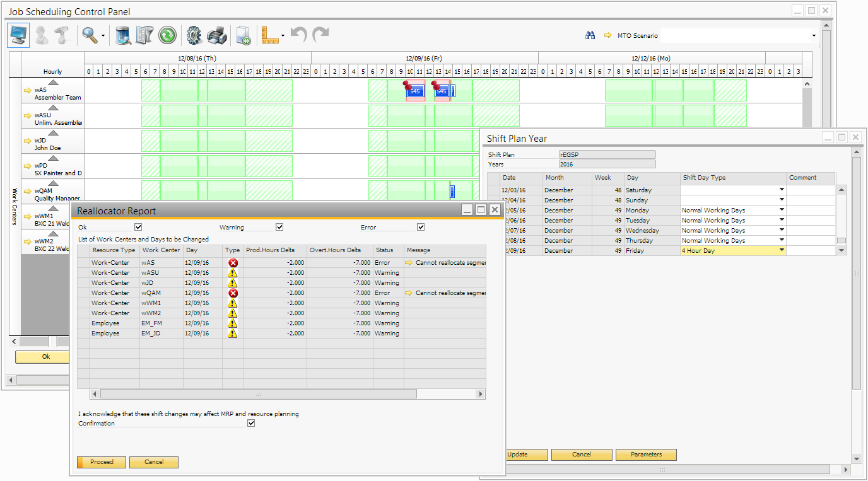
Task: Collapse the wAS Assembler Team row
Action: click(x=54, y=83)
